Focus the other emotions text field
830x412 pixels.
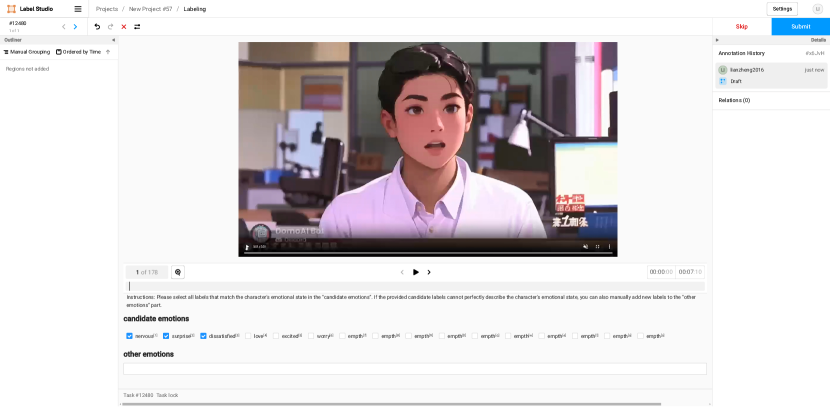[415, 369]
